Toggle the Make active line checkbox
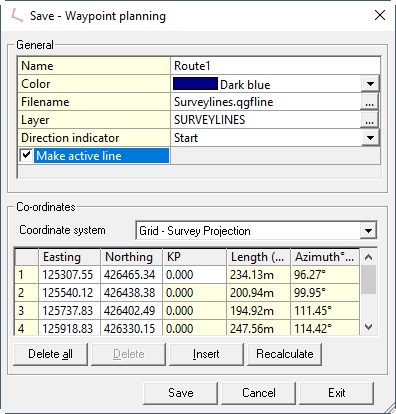396x414 pixels. pos(26,155)
